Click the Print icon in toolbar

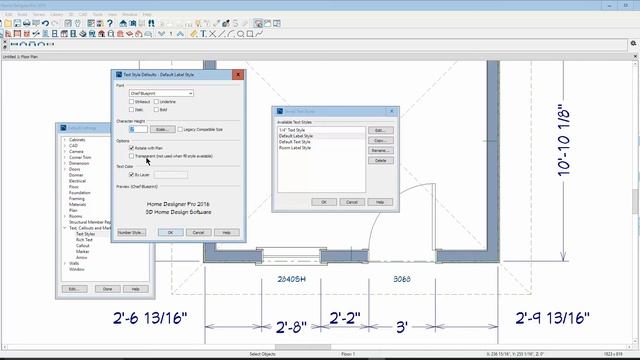[x=27, y=24]
